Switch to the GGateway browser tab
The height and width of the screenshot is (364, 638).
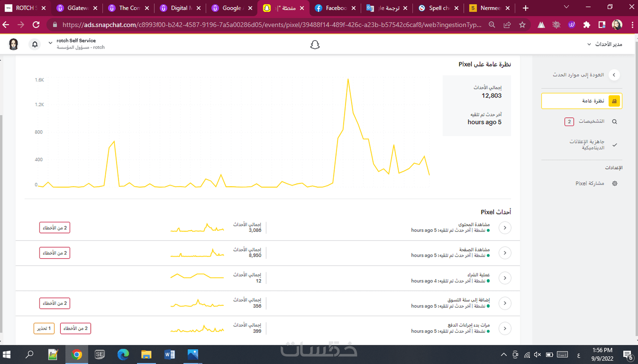[x=77, y=8]
